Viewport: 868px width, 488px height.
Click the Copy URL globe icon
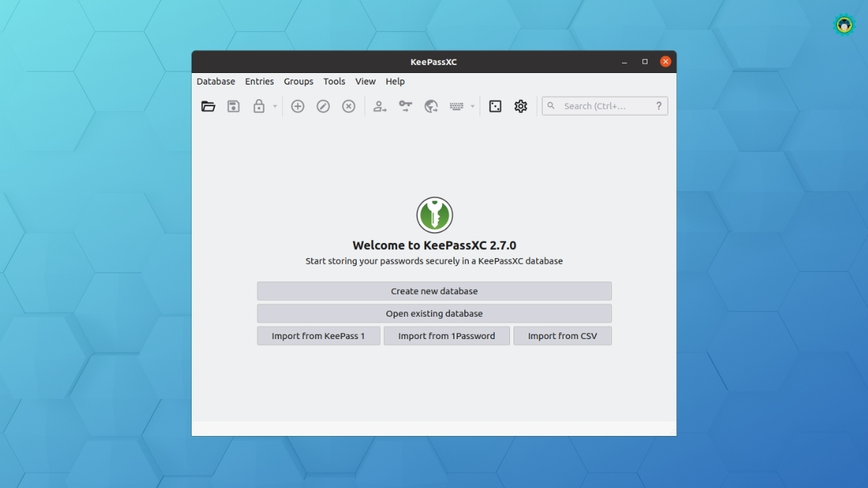(431, 106)
